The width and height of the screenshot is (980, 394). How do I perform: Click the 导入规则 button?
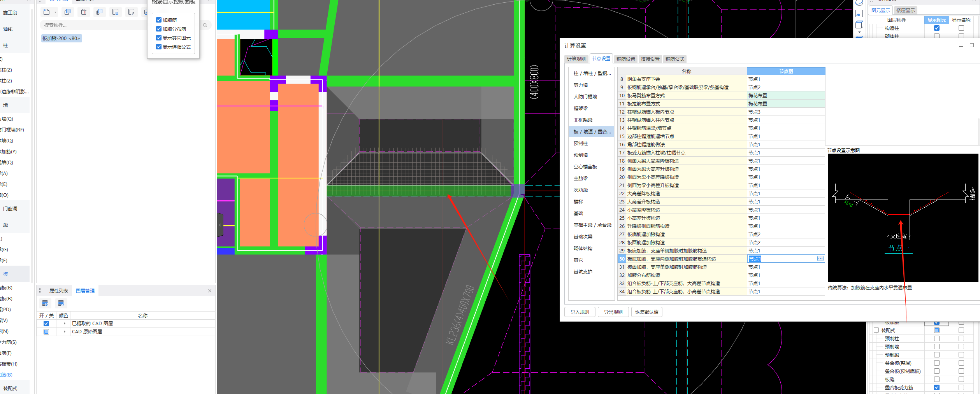coord(580,312)
